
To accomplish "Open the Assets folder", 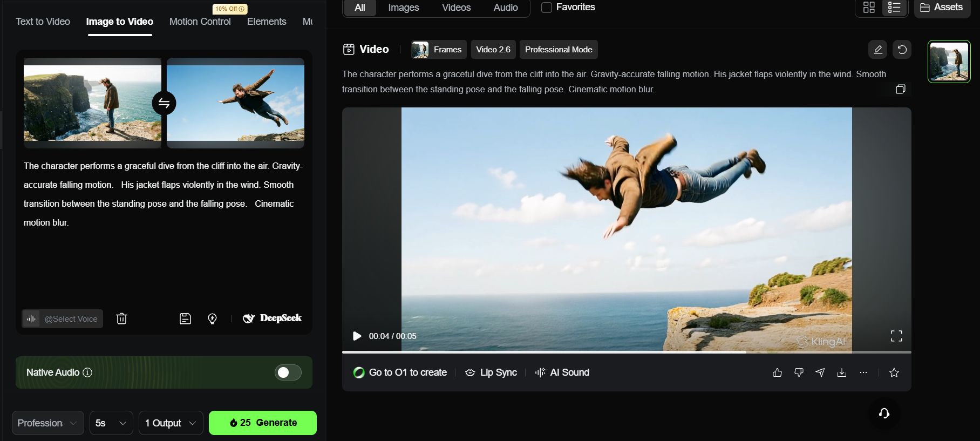I will (941, 8).
